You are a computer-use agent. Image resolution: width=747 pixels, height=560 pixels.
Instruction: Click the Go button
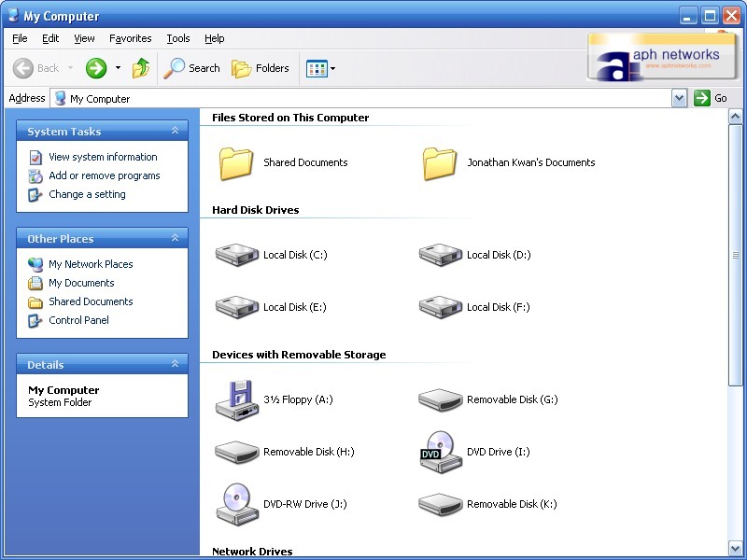711,98
